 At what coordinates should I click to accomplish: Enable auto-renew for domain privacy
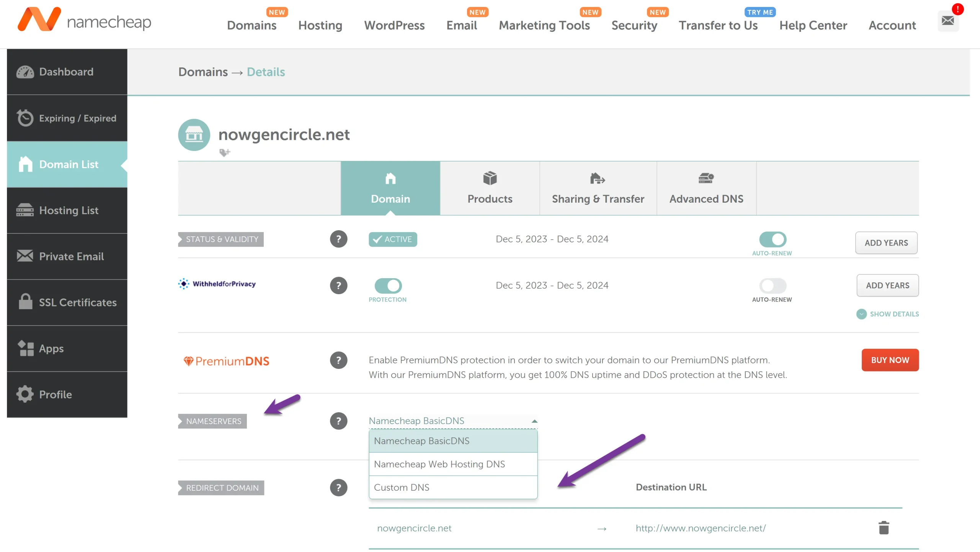pyautogui.click(x=772, y=285)
